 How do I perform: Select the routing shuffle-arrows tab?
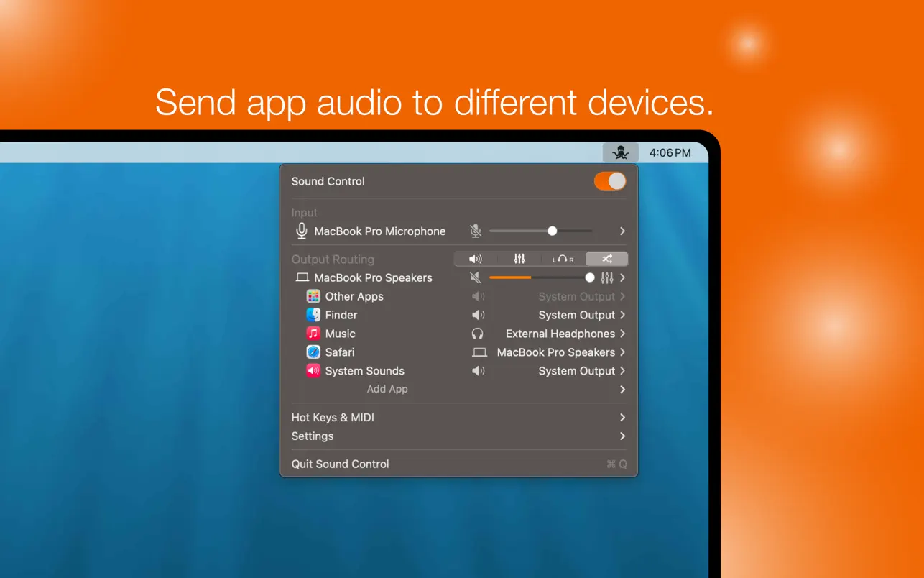(607, 259)
